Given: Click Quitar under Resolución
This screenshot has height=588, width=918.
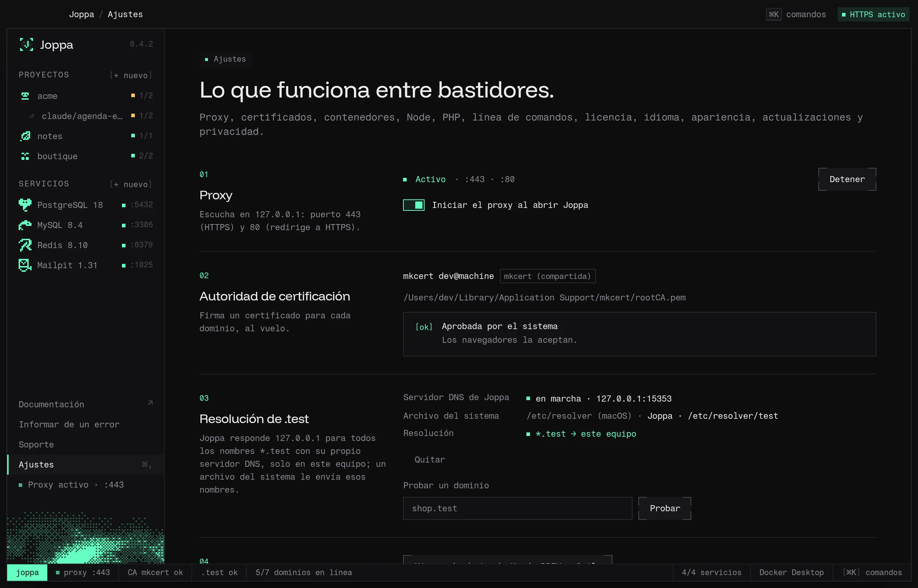Looking at the screenshot, I should click(430, 460).
